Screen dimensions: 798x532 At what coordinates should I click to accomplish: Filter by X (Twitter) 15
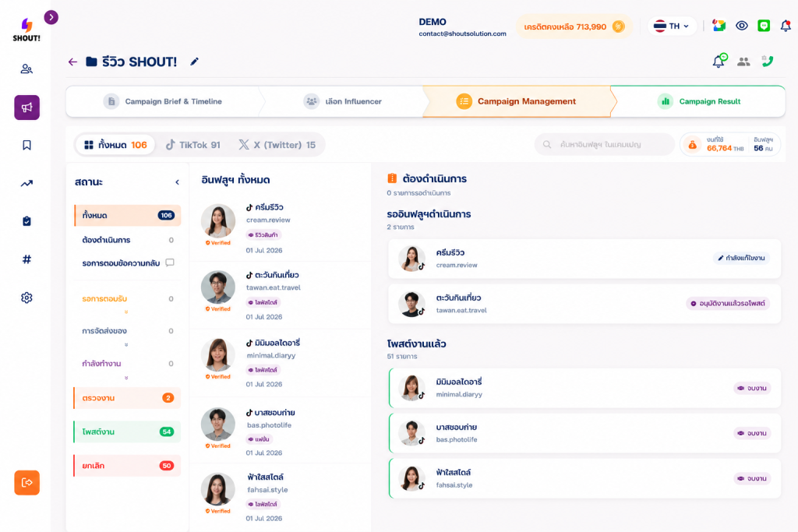(x=277, y=145)
